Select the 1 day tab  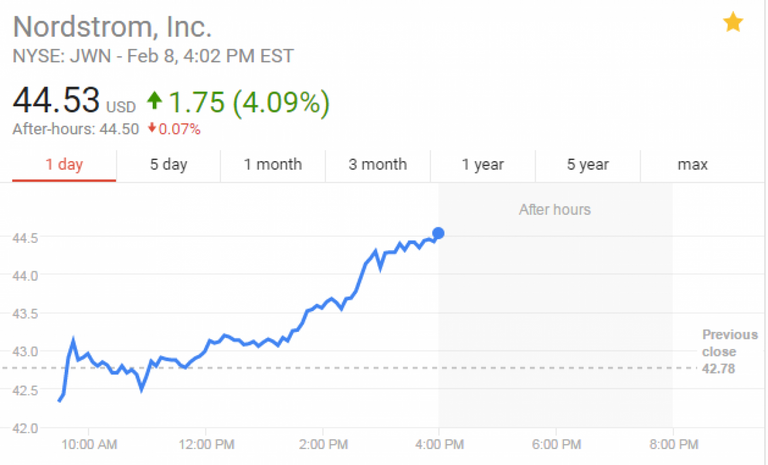pos(64,165)
